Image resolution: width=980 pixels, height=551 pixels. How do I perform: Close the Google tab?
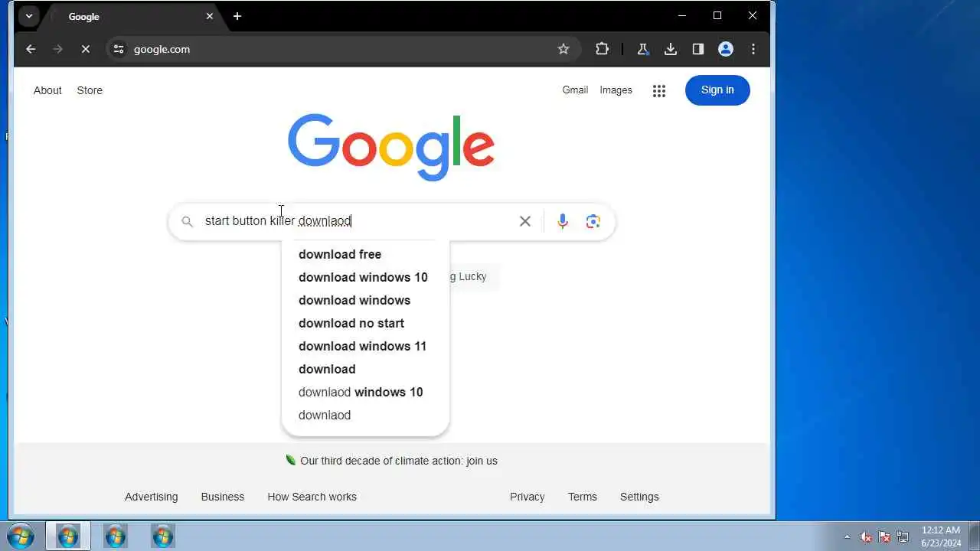point(210,16)
